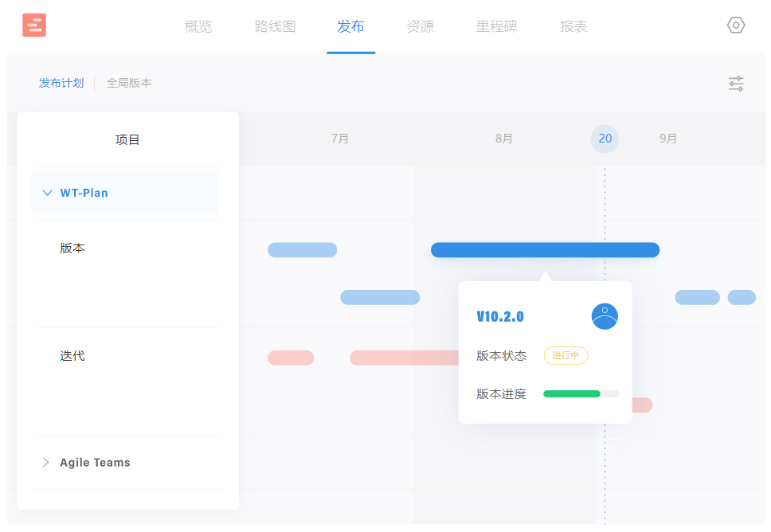Open the settings gear icon
The height and width of the screenshot is (532, 771).
click(x=735, y=25)
